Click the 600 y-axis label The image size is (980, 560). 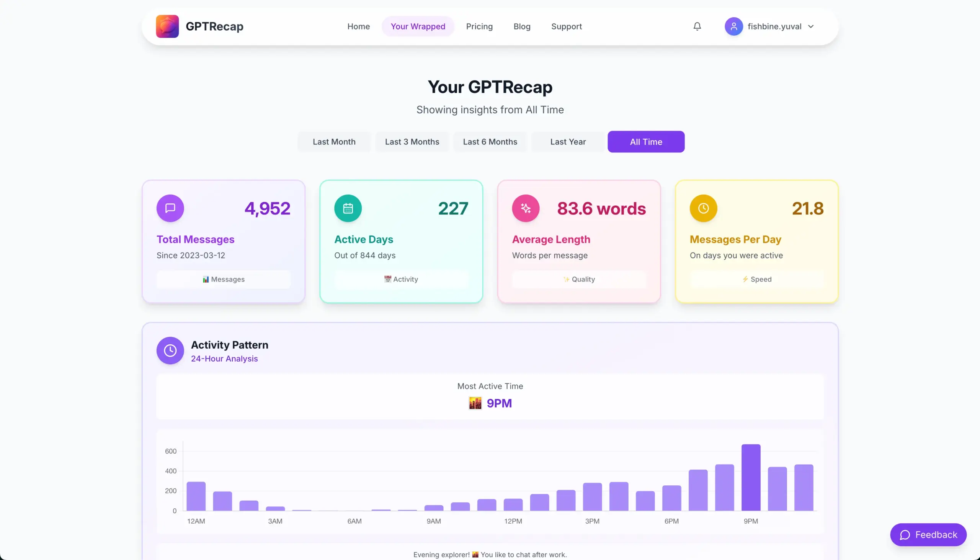pos(171,451)
